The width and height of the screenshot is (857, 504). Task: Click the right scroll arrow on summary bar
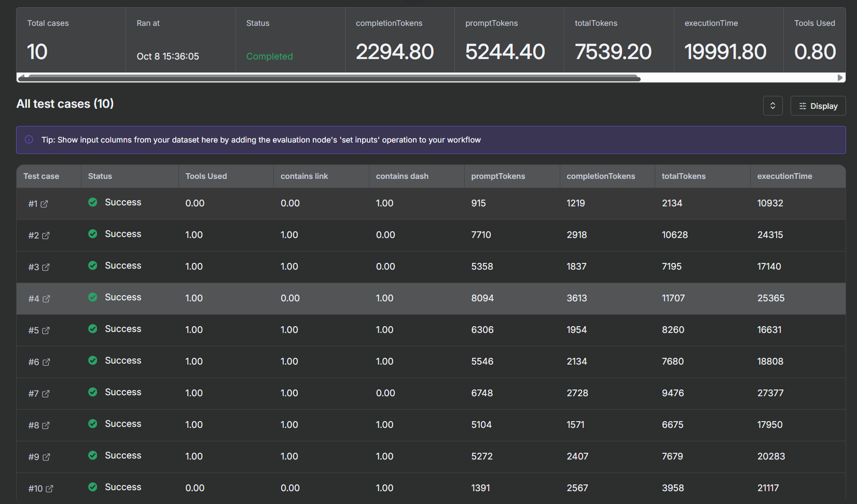(840, 78)
